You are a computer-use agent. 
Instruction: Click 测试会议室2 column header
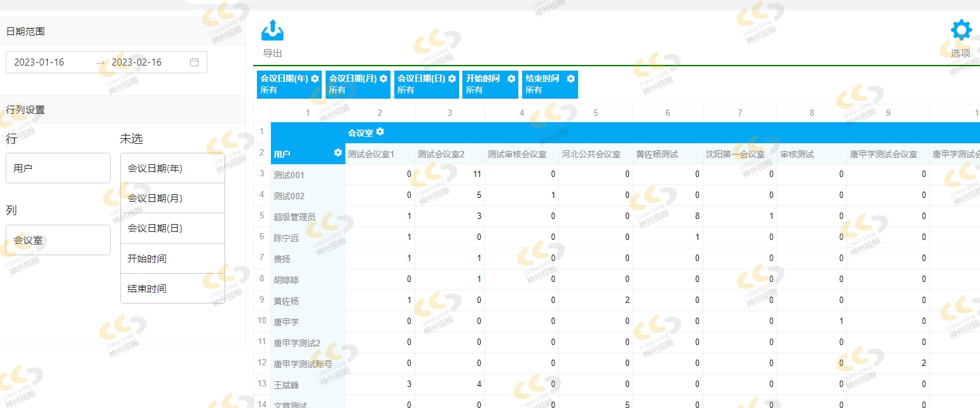441,154
